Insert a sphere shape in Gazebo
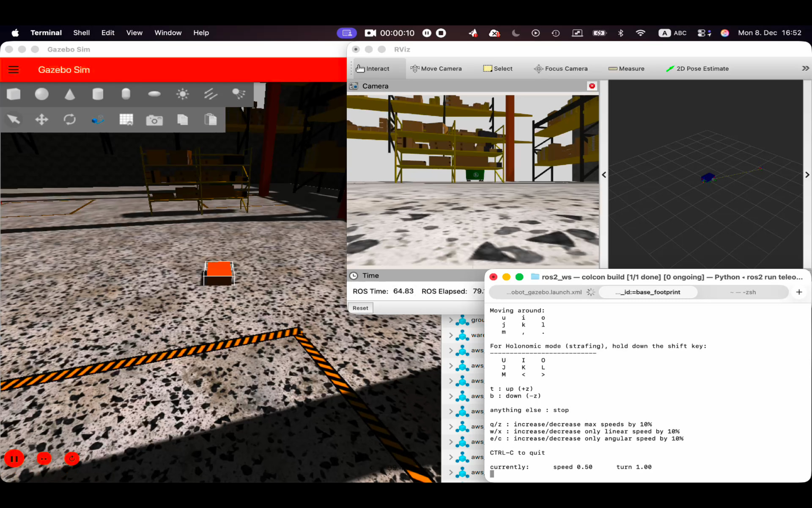The width and height of the screenshot is (812, 508). tap(41, 94)
